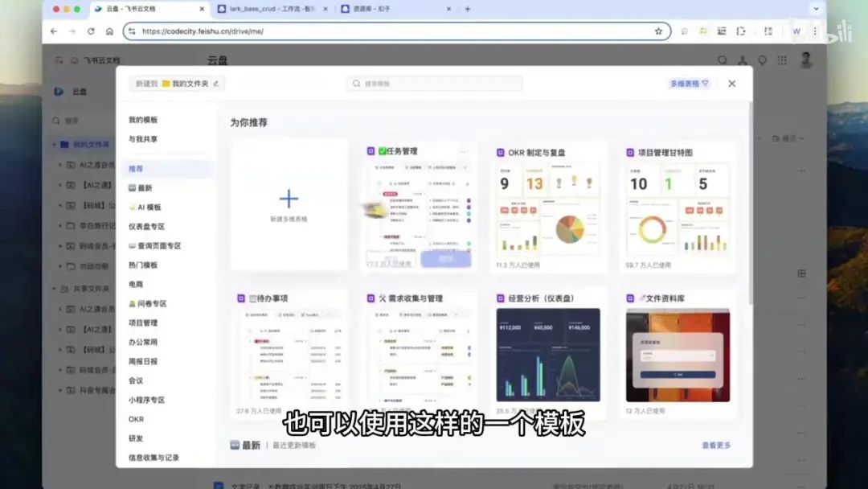Click the 任务管理 template base icon
This screenshot has width=868, height=489.
tap(371, 151)
